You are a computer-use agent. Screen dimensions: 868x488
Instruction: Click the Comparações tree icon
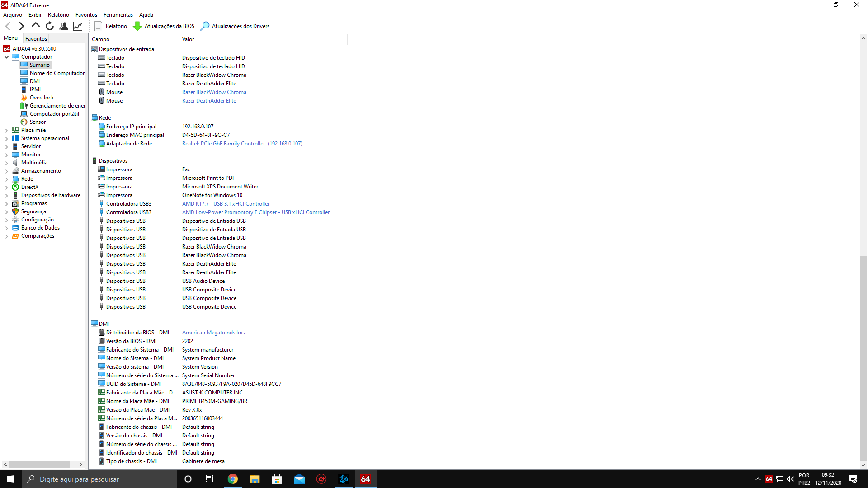(15, 236)
